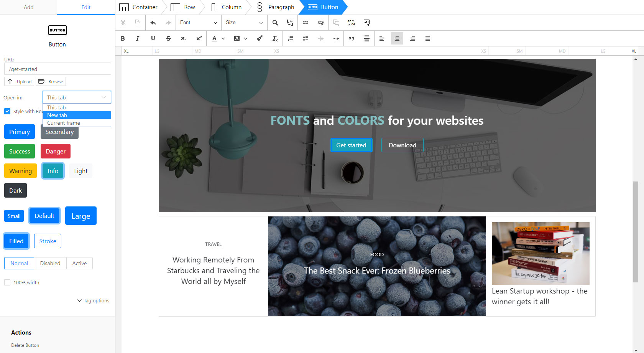Open the text color dropdown arrow
Viewport: 644px width, 353px height.
223,38
